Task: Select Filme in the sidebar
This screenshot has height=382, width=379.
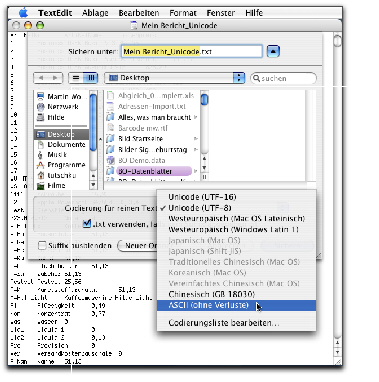Action: (61, 186)
